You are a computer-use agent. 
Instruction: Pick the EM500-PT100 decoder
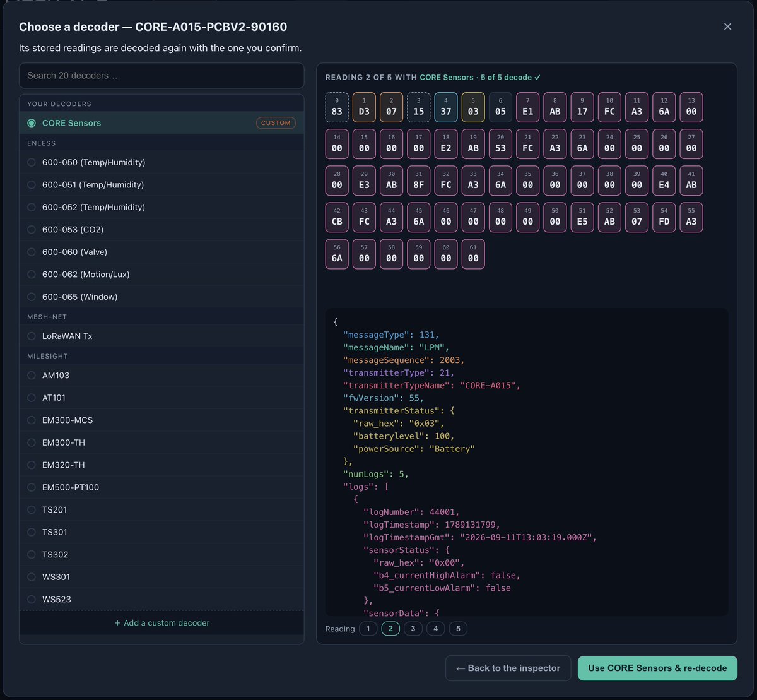pyautogui.click(x=161, y=487)
